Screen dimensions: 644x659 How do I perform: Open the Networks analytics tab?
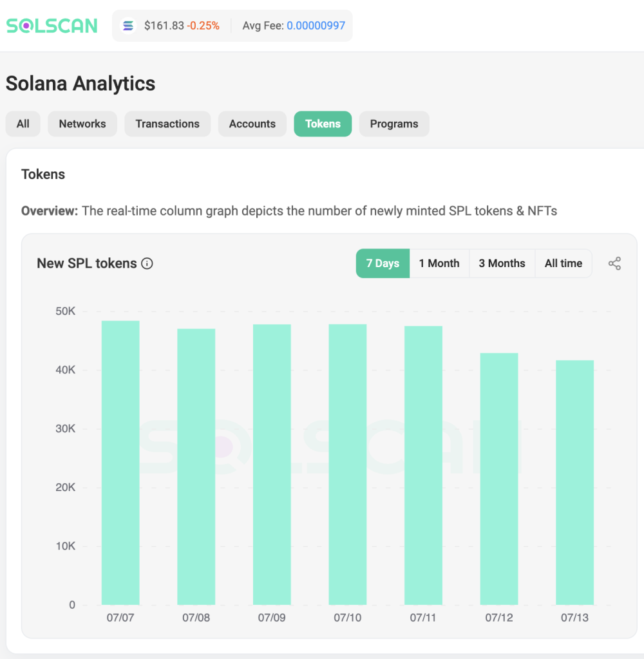[x=82, y=124]
